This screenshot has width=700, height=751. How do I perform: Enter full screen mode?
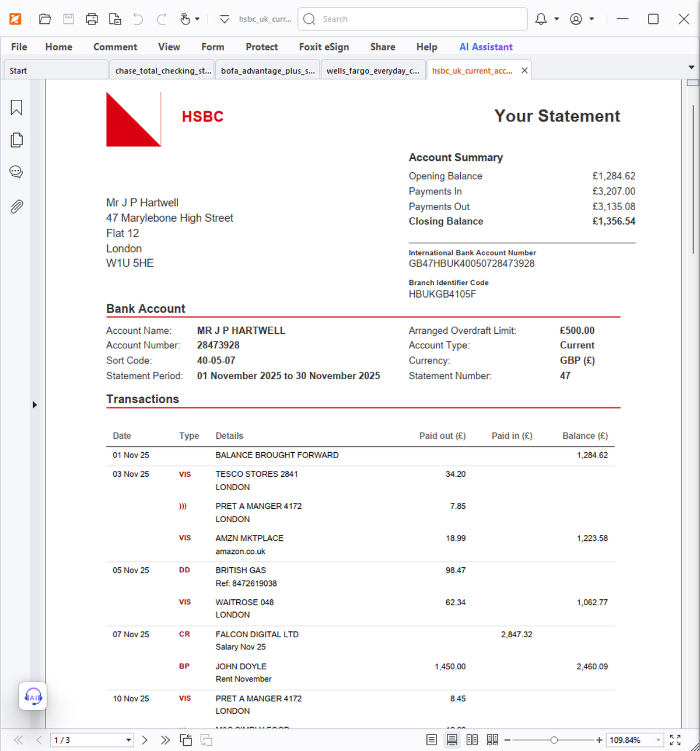click(x=675, y=740)
